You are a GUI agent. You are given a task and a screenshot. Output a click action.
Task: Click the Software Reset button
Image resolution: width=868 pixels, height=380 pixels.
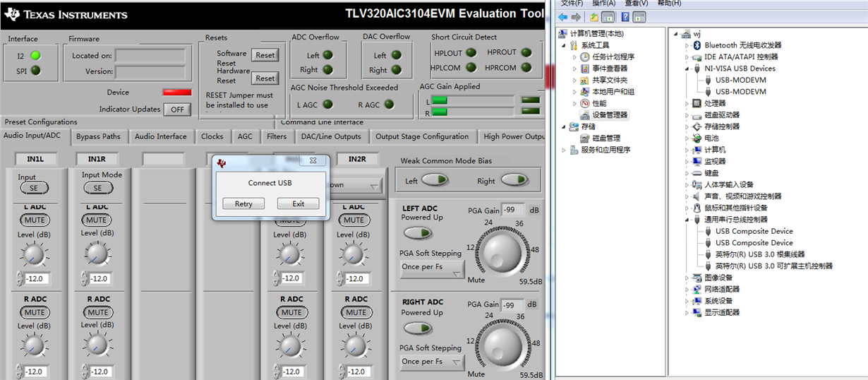coord(265,55)
